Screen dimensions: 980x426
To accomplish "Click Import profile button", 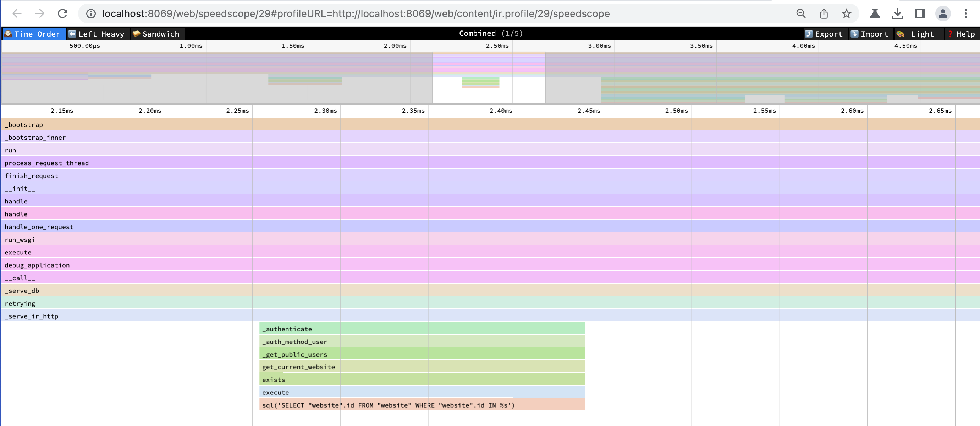I will click(869, 34).
